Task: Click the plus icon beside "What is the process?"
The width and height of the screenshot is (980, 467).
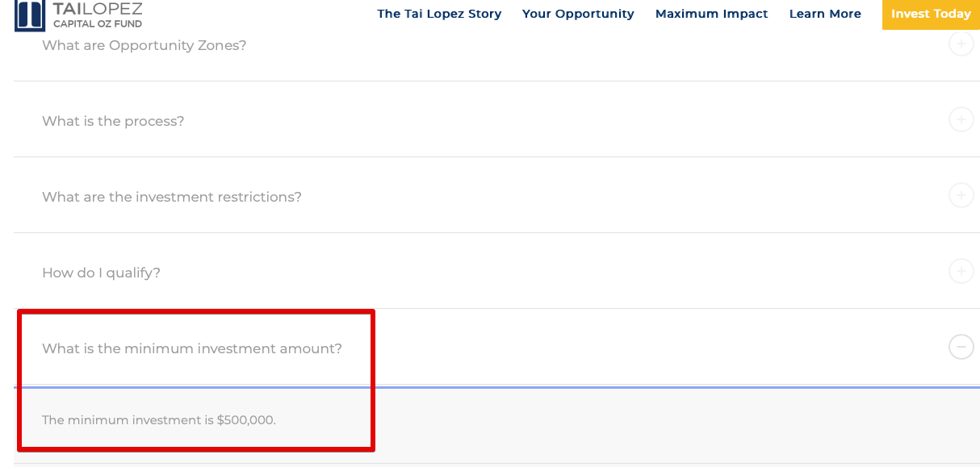Action: coord(961,120)
